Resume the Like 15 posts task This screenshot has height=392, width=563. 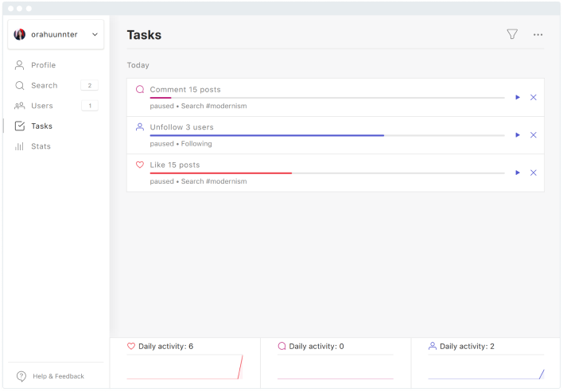pyautogui.click(x=518, y=173)
